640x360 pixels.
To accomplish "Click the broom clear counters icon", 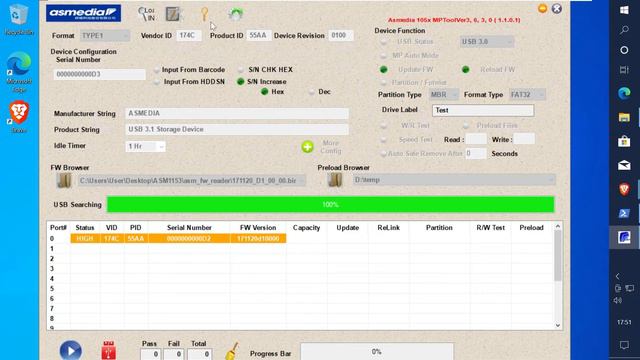I will pos(232,351).
